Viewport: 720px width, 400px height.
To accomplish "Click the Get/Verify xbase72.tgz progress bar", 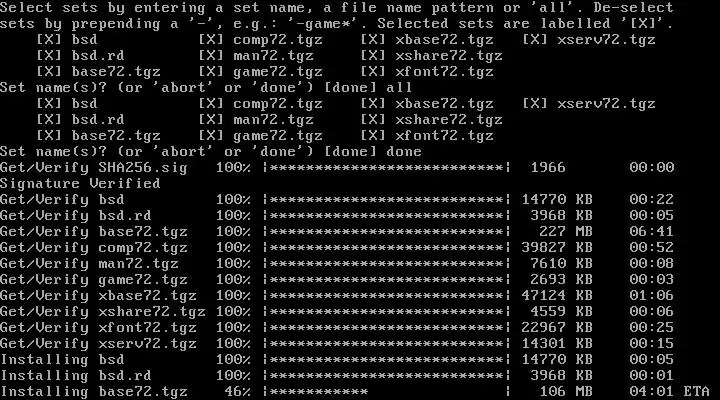I will (x=386, y=296).
